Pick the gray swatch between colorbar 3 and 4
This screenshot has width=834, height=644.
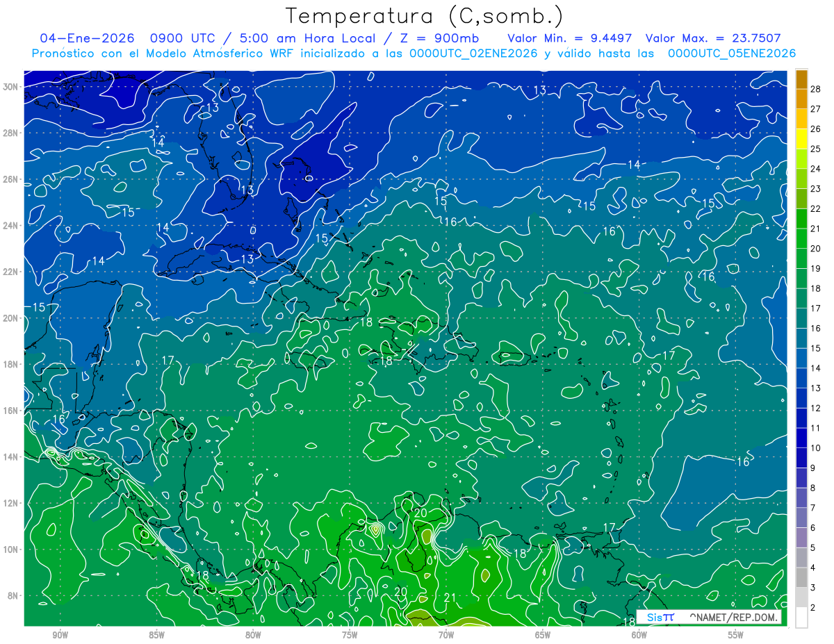(801, 578)
